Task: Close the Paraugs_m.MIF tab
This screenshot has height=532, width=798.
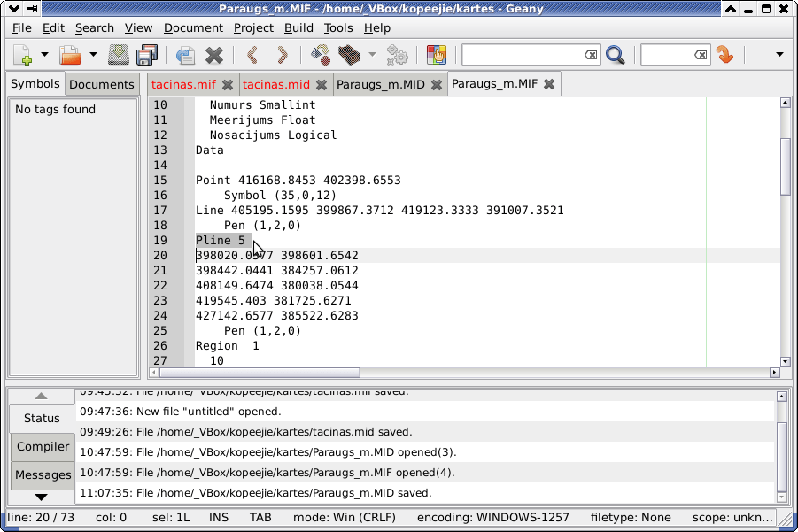Action: click(548, 84)
